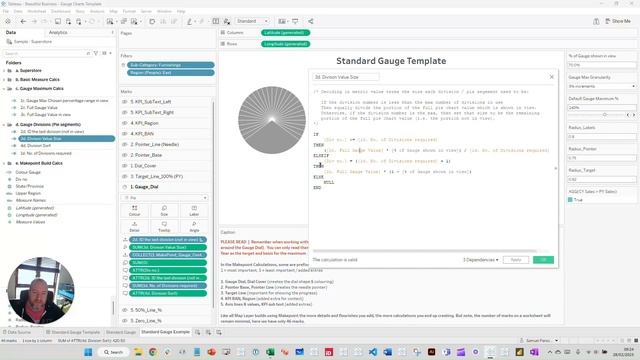Click the Angle mark card button
The width and height of the screenshot is (640, 360).
point(194,227)
